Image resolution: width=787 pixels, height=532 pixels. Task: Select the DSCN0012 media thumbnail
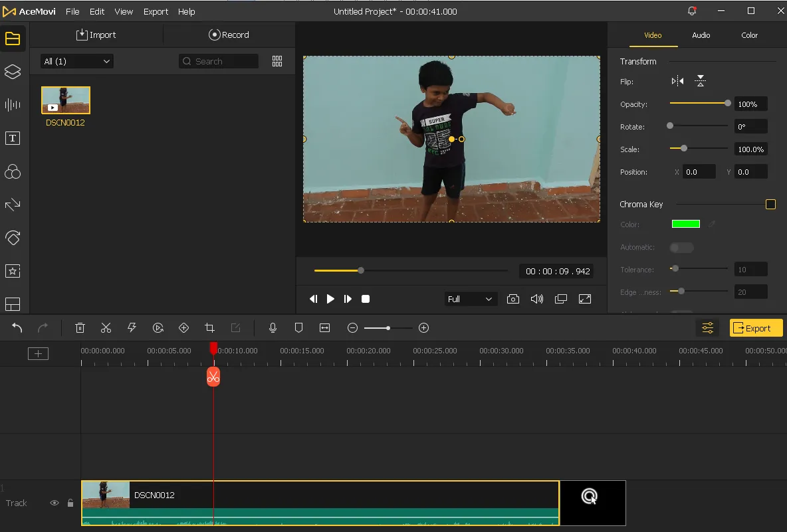(66, 100)
